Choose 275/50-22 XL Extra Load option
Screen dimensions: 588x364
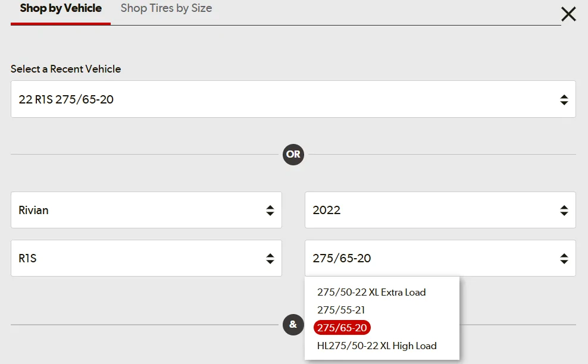point(371,292)
